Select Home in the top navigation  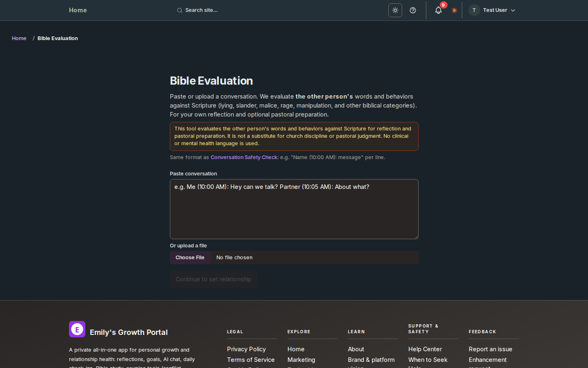click(x=78, y=10)
